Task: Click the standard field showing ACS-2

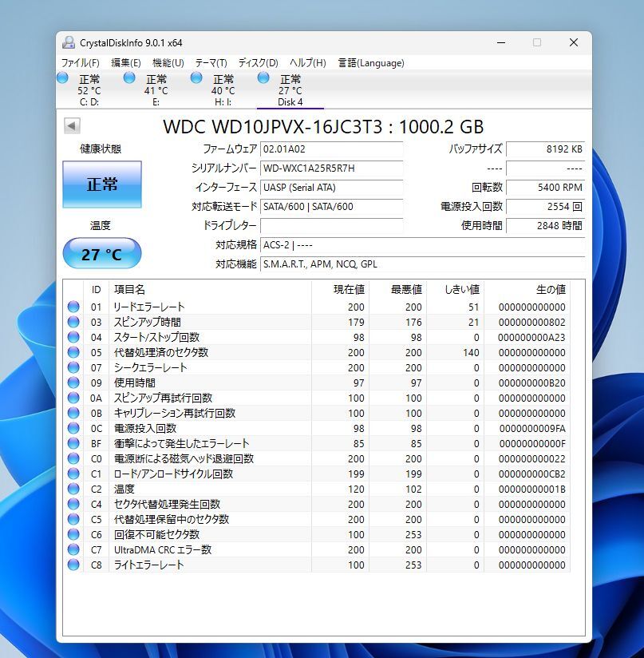Action: click(423, 245)
